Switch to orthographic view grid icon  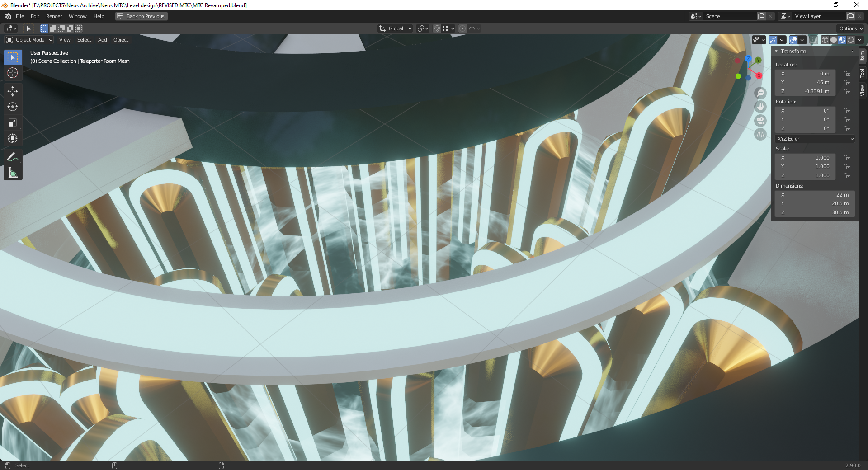point(760,135)
